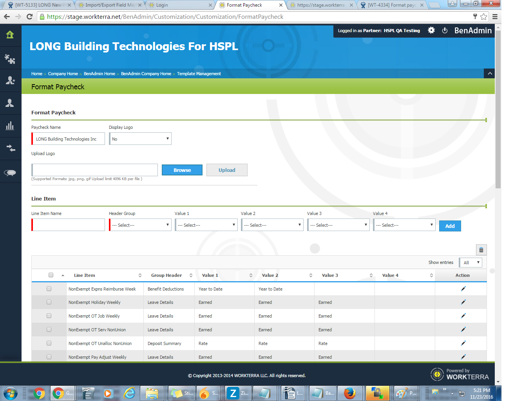
Task: Go to the Template Management breadcrumb
Action: coord(199,74)
